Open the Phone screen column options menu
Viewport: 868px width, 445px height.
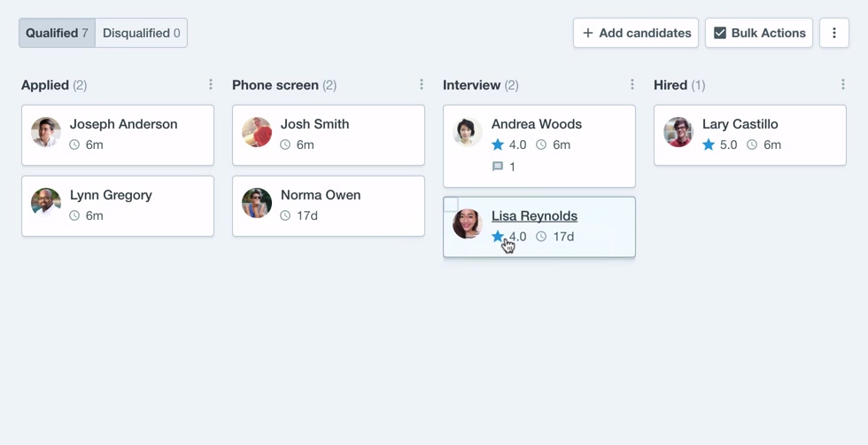(422, 85)
